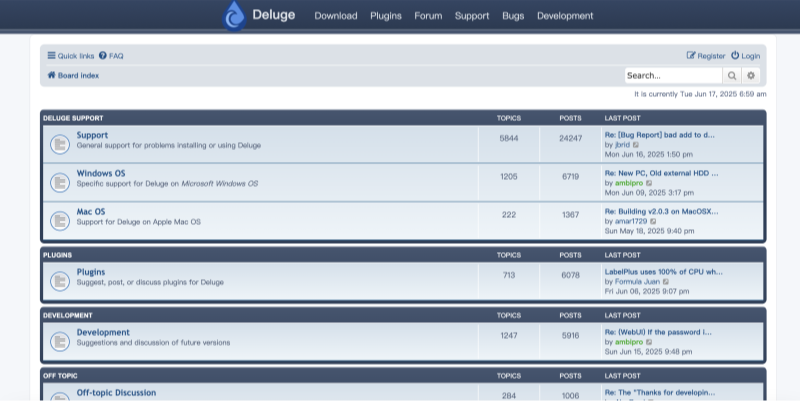The height and width of the screenshot is (401, 800).
Task: Open the Support nav menu item
Action: point(472,16)
